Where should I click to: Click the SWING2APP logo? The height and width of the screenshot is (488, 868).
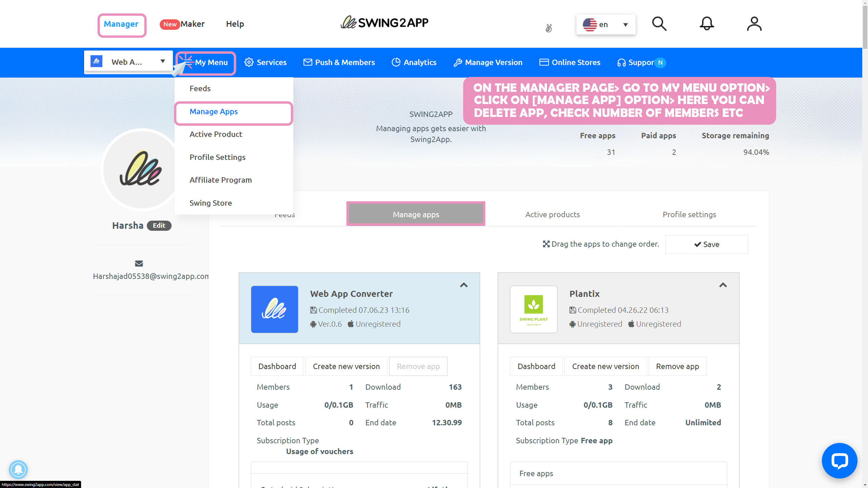tap(384, 23)
